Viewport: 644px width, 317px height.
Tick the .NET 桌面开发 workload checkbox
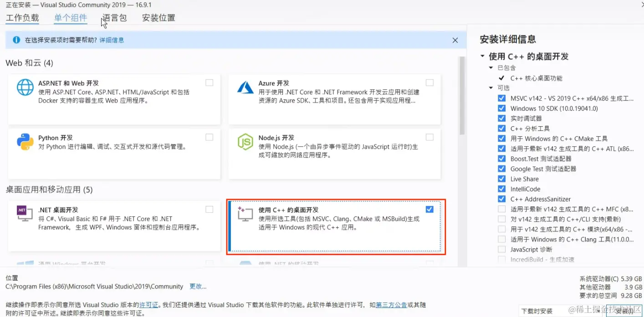pos(209,210)
